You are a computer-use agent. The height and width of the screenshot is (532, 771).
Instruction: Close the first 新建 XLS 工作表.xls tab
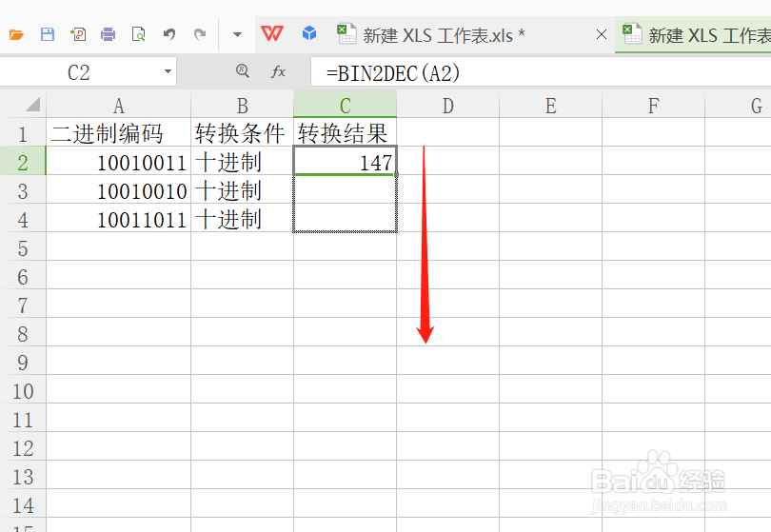pos(601,34)
